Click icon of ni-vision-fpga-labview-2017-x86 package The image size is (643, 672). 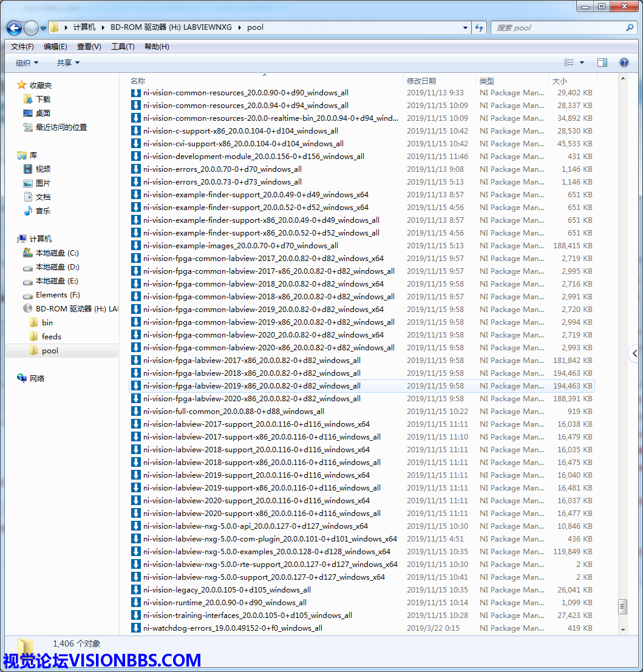pos(136,361)
